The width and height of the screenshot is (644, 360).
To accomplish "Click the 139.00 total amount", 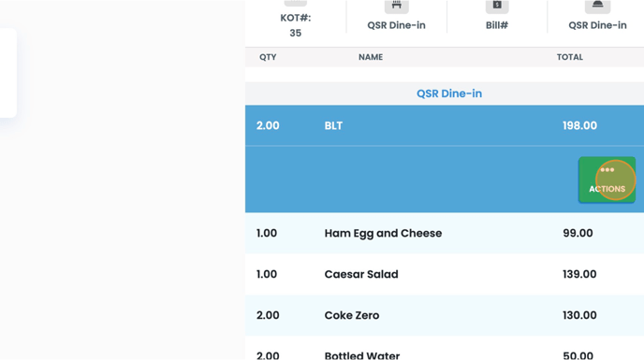I will coord(579,274).
